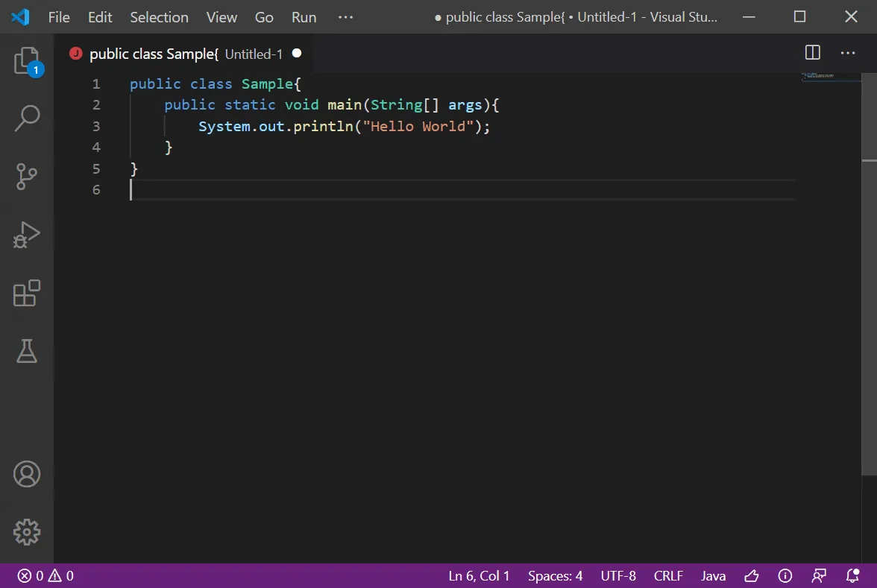The image size is (877, 588).
Task: Expand the hidden menus ellipsis
Action: tap(346, 17)
